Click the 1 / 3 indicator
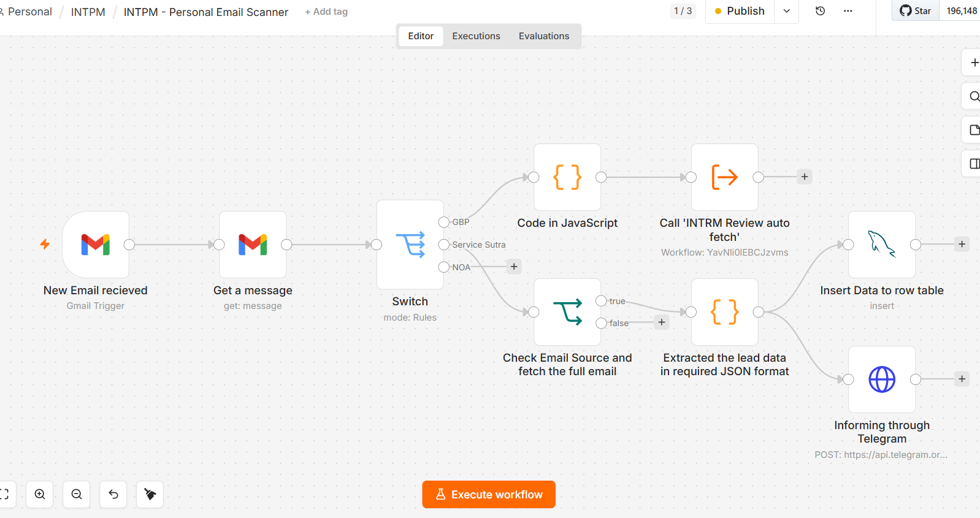The image size is (980, 518). click(683, 11)
